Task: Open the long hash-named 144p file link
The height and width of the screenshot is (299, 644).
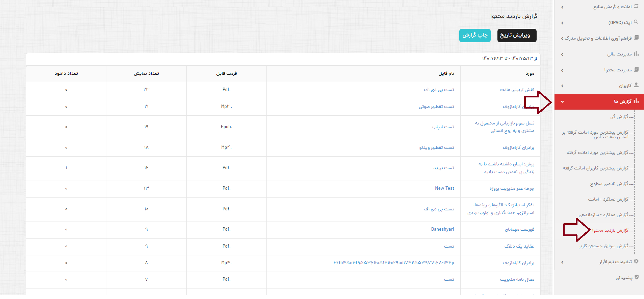Action: 394,263
